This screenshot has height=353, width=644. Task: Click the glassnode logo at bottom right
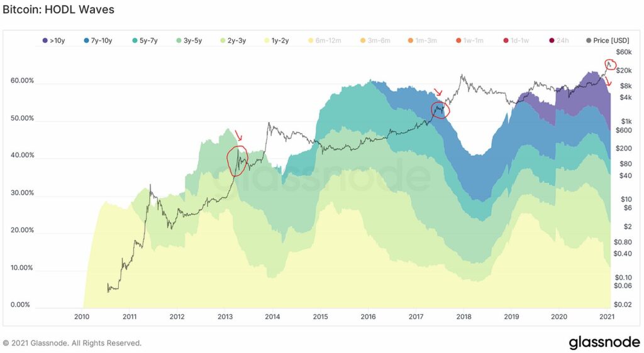(x=604, y=342)
